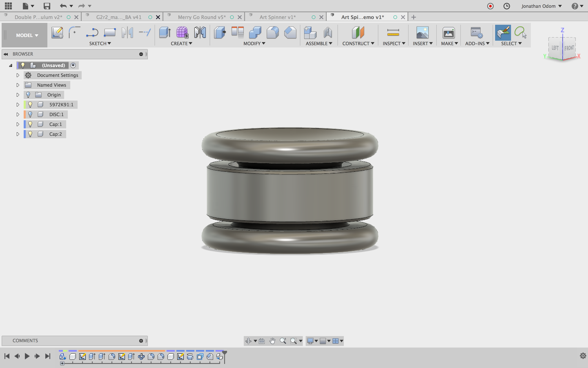Click the Measure icon under Inspect
Image resolution: width=588 pixels, height=368 pixels.
click(393, 33)
